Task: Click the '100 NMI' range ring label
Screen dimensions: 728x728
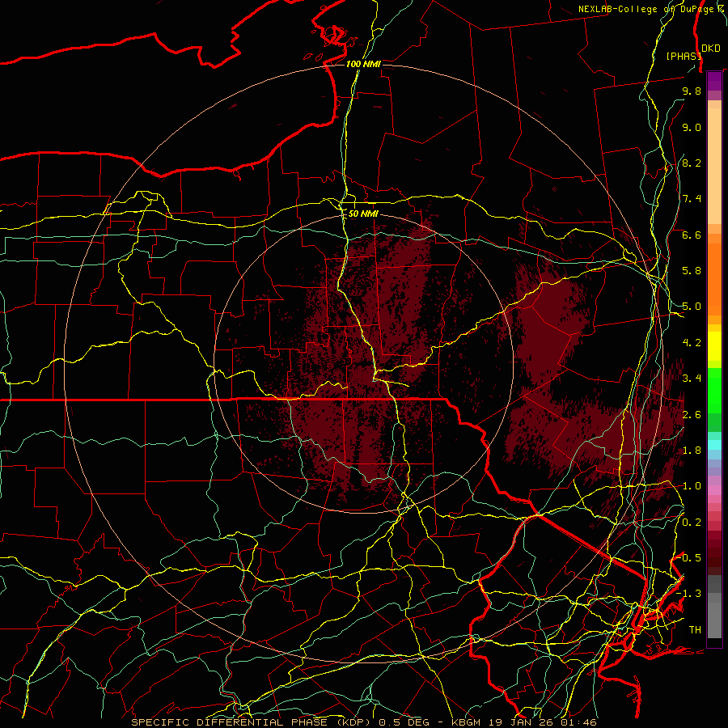Action: [x=363, y=64]
